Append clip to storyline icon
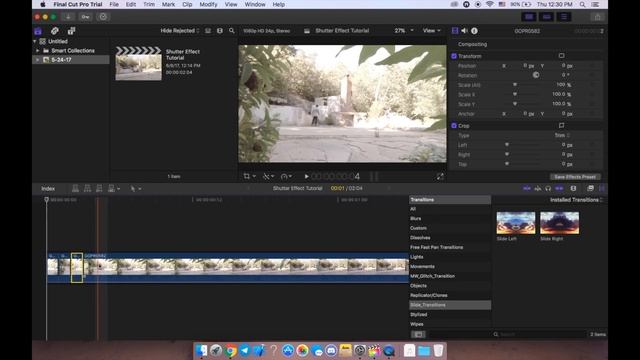The height and width of the screenshot is (360, 640). coord(99,188)
